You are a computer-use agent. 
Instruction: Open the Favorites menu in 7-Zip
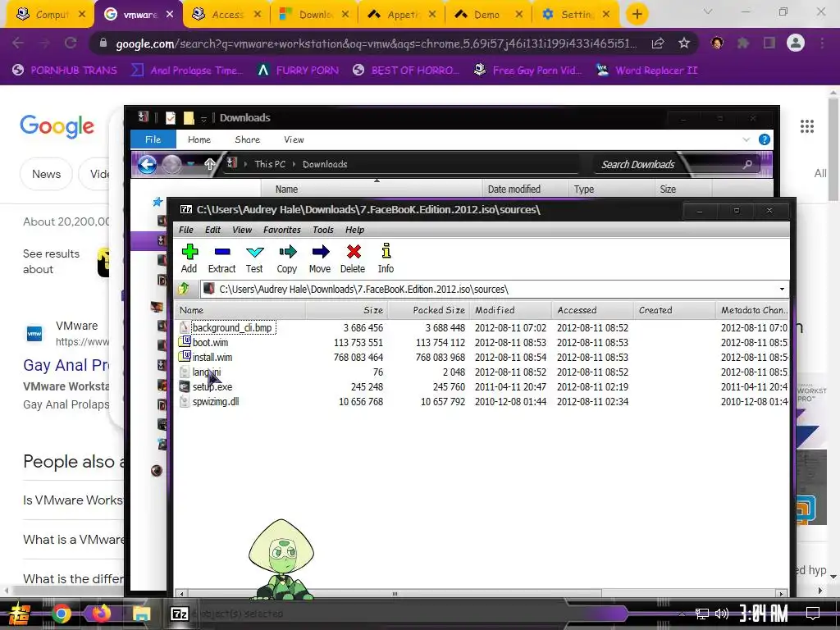point(282,230)
